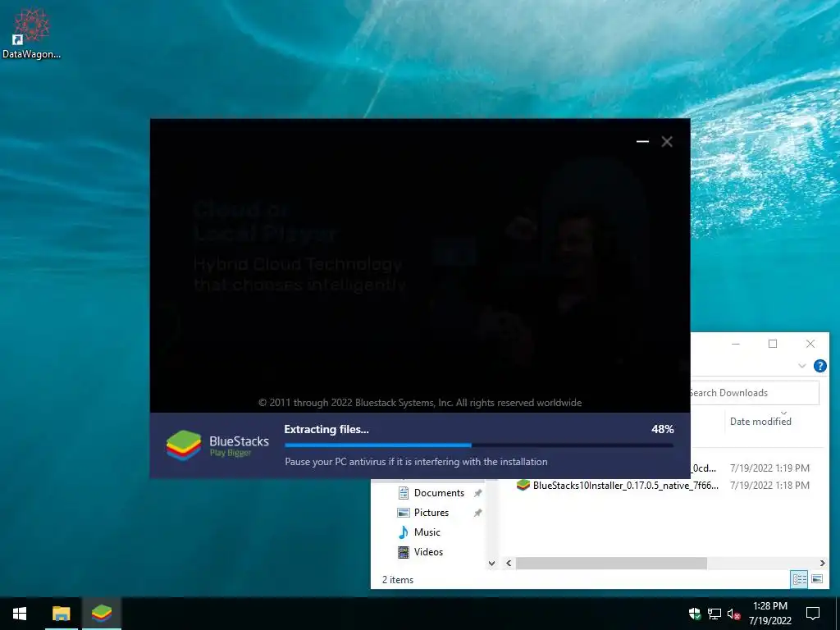
Task: Click the Videos filmstrip icon
Action: pos(404,552)
